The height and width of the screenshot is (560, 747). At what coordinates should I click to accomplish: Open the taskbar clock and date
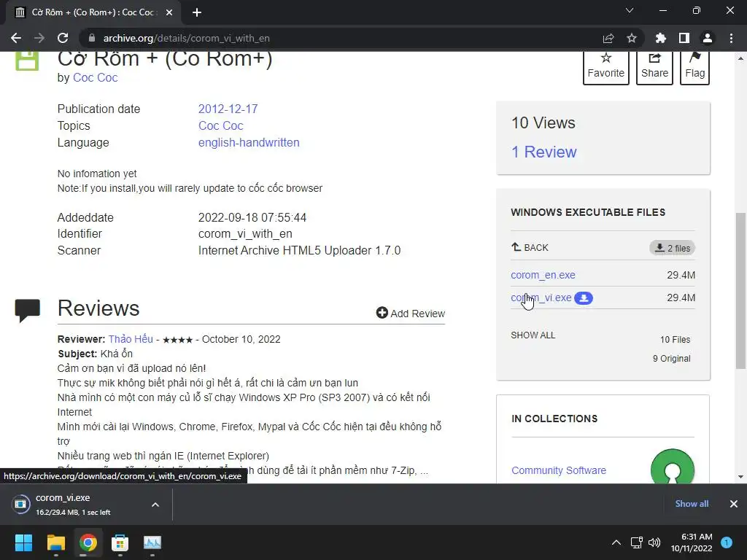(x=692, y=542)
